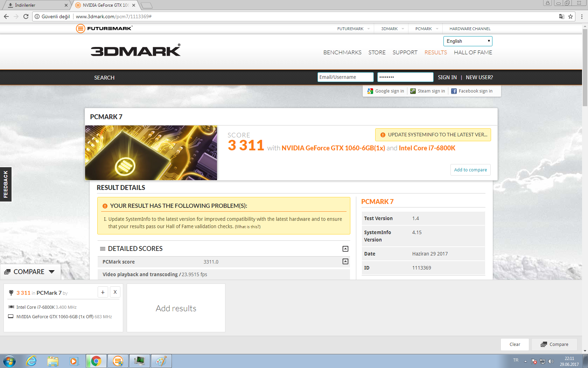Click Add to compare
Screen dimensions: 588x368
coord(470,170)
